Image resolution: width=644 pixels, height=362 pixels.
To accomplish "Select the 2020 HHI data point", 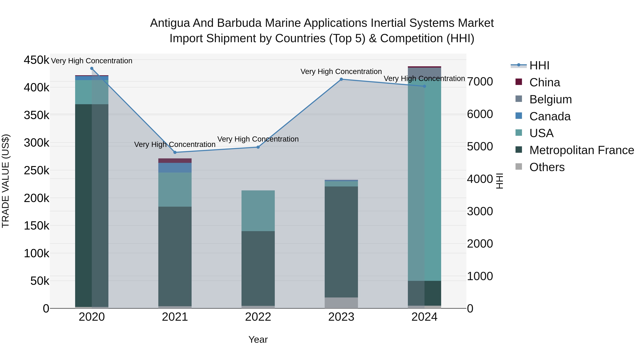I will pyautogui.click(x=92, y=68).
